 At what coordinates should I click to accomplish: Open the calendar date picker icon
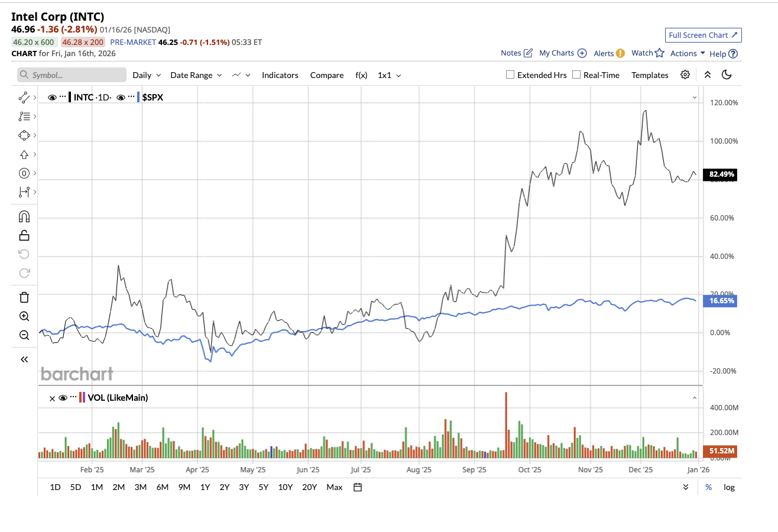[x=358, y=487]
